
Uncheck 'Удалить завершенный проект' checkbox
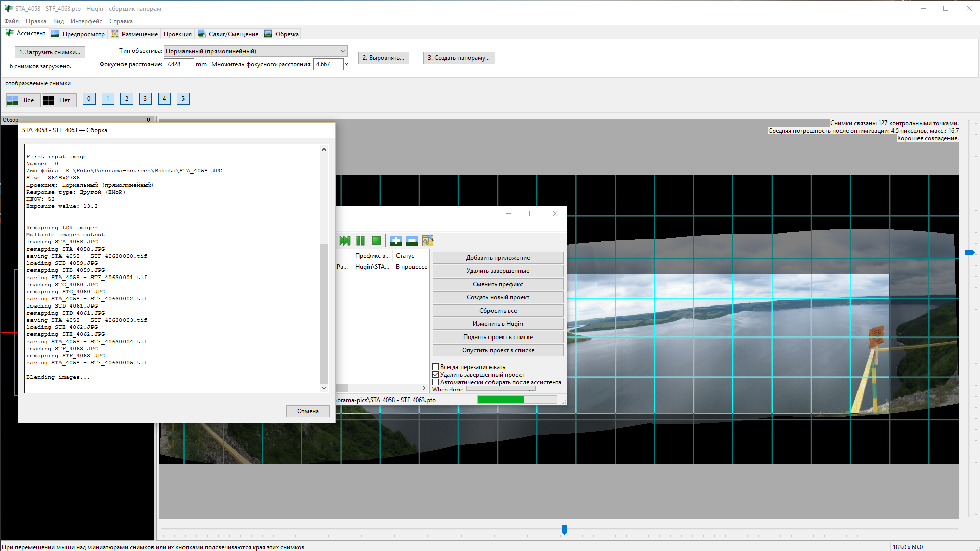pyautogui.click(x=436, y=375)
